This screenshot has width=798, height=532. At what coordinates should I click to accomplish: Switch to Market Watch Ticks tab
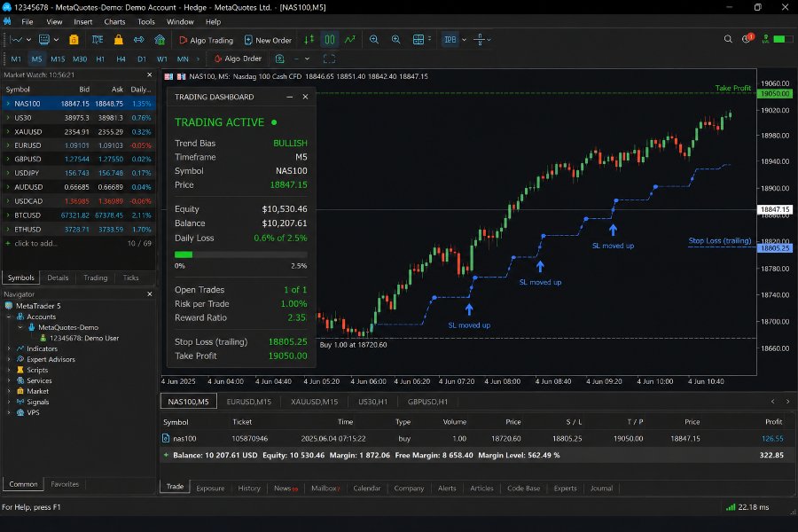pos(131,278)
